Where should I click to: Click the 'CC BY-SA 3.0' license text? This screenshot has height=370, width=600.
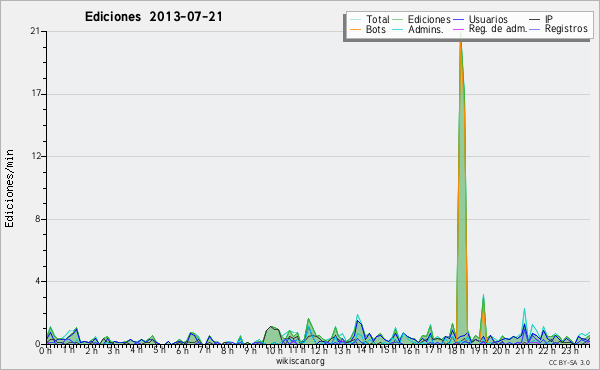[x=569, y=362]
